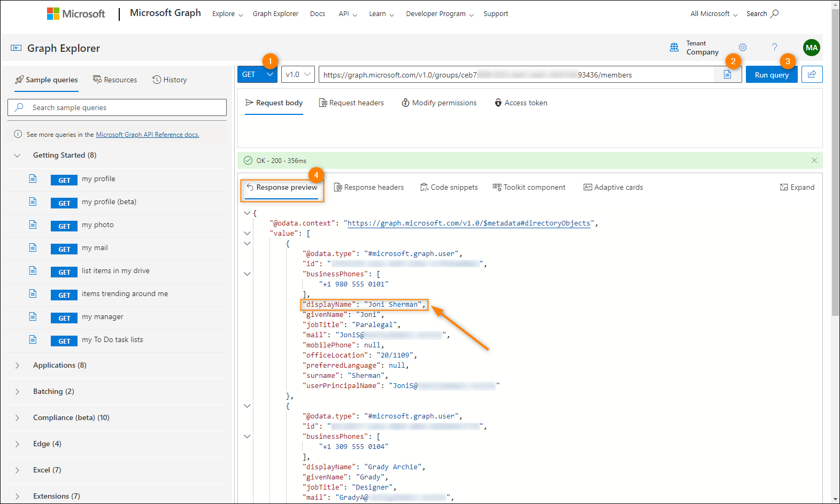Viewport: 840px width, 504px height.
Task: Select the Modify permissions tab
Action: click(439, 103)
